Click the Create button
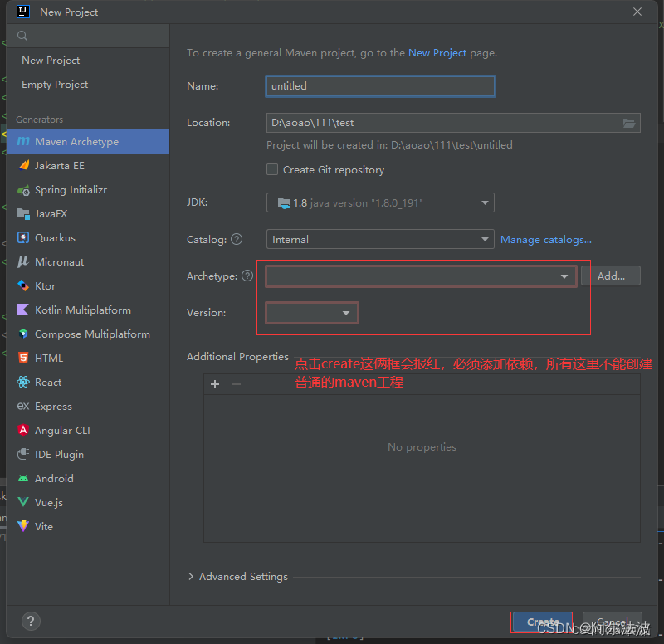Screen dimensions: 664x644 point(543,622)
